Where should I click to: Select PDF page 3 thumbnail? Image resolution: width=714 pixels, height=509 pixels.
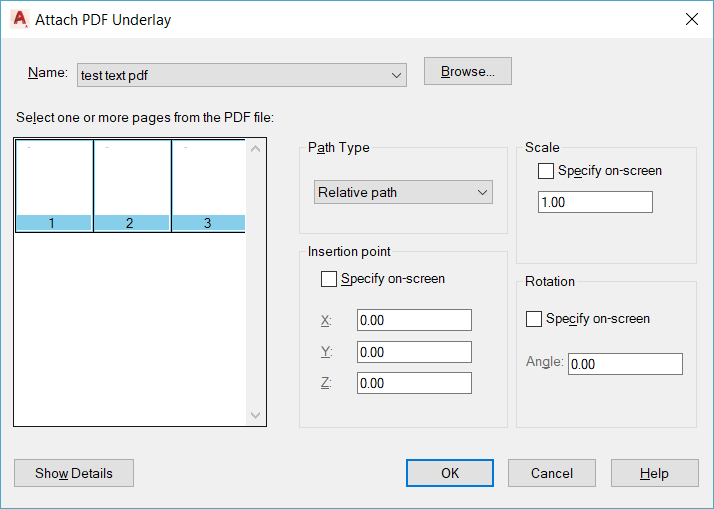[208, 186]
